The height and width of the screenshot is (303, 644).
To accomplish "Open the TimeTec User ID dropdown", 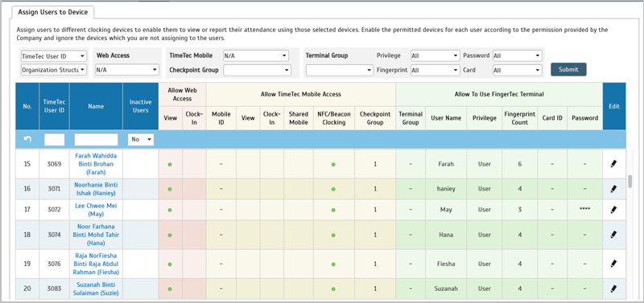I will point(54,56).
